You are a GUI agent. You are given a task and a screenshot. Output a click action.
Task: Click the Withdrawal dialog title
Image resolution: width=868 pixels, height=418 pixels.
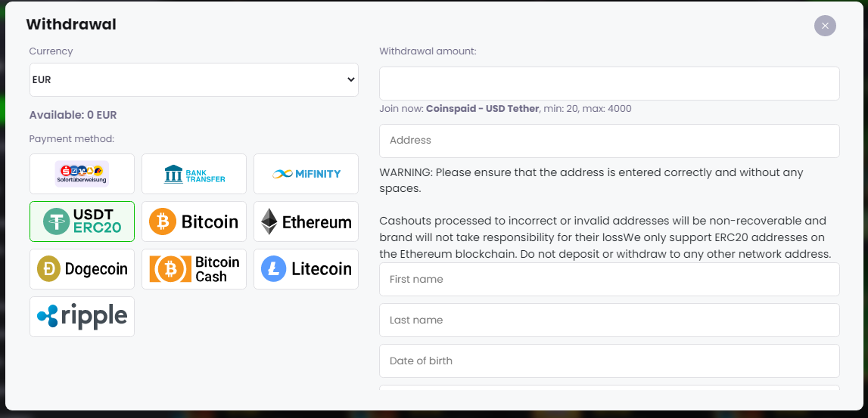coord(71,25)
